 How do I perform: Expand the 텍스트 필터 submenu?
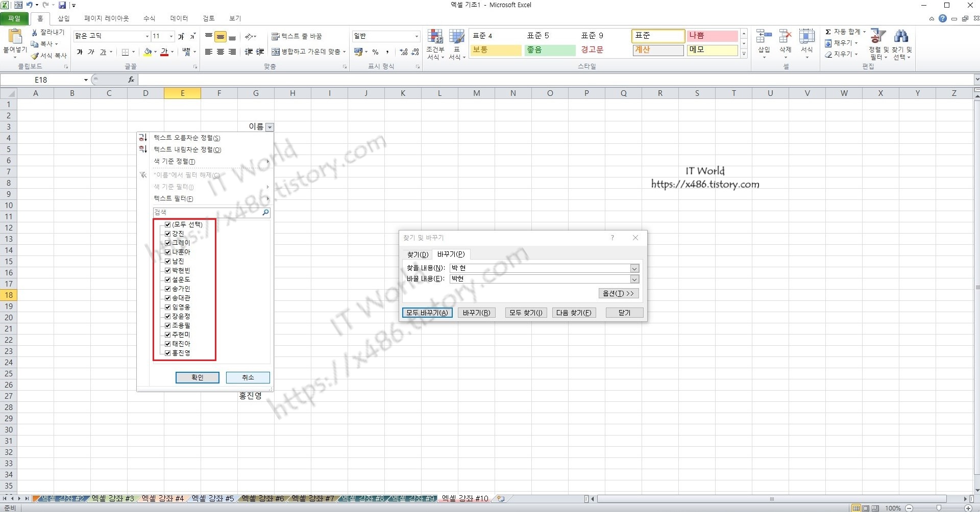coord(211,199)
